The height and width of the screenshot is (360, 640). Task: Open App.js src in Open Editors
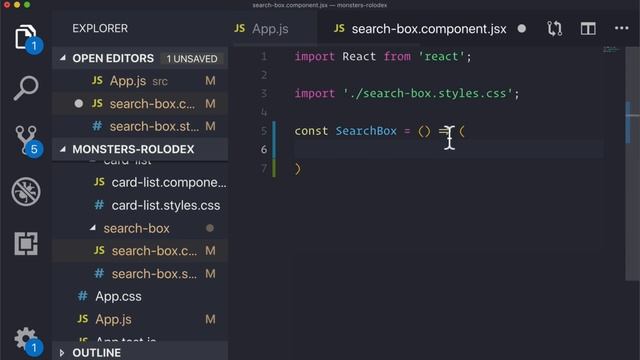(140, 81)
